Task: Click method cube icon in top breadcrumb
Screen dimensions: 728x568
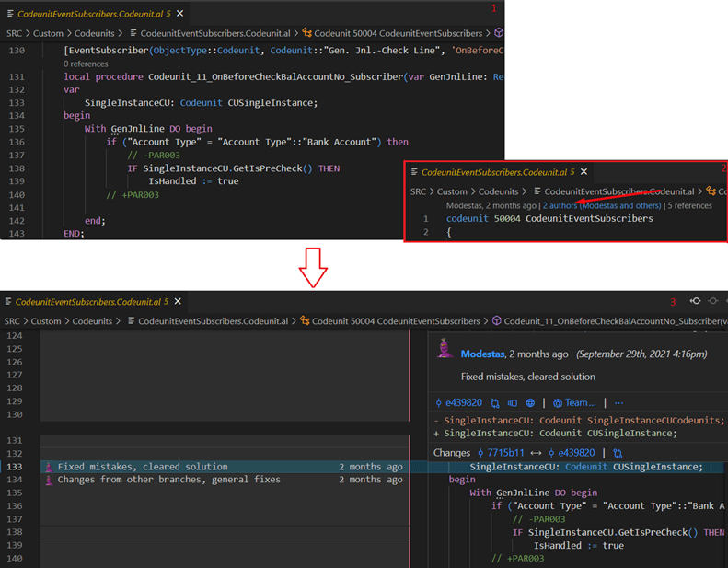Action: click(x=499, y=33)
